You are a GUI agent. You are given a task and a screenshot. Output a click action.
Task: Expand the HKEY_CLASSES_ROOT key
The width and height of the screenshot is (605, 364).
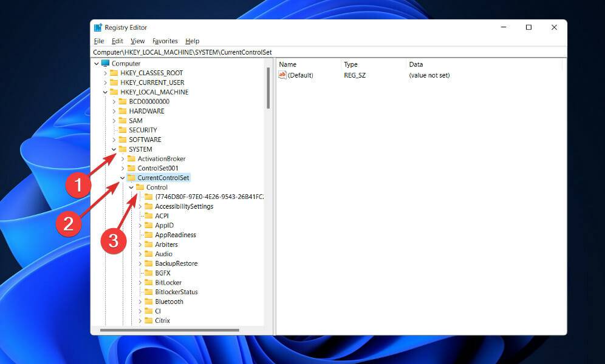(105, 73)
